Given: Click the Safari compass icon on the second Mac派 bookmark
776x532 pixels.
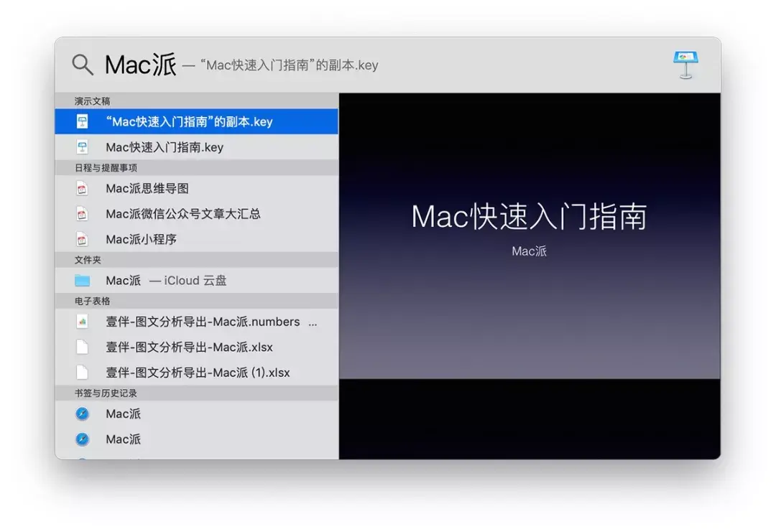Looking at the screenshot, I should pyautogui.click(x=81, y=439).
